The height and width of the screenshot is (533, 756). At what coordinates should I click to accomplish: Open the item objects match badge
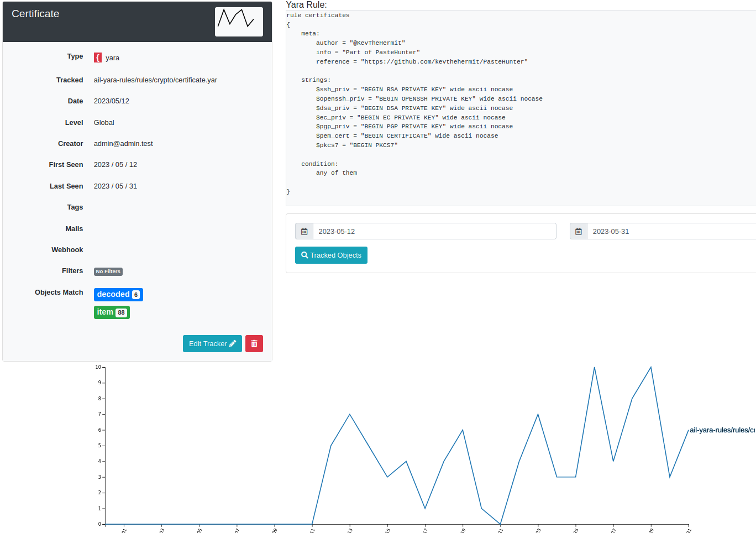pos(105,312)
